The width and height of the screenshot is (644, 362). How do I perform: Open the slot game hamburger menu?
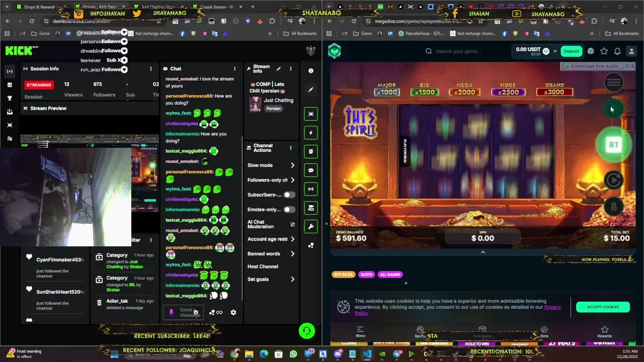pyautogui.click(x=613, y=82)
